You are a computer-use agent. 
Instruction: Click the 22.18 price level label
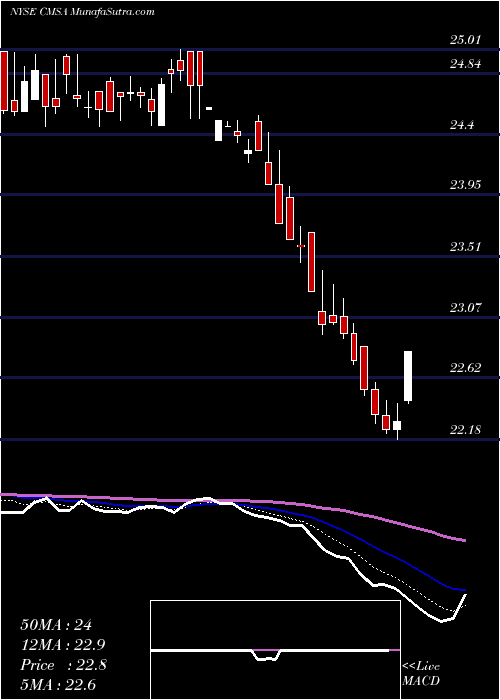coord(465,430)
